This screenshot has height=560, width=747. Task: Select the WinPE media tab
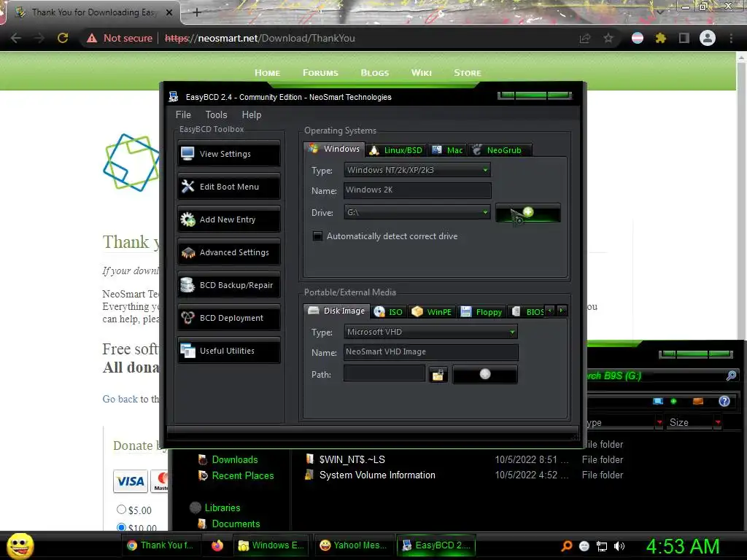432,312
